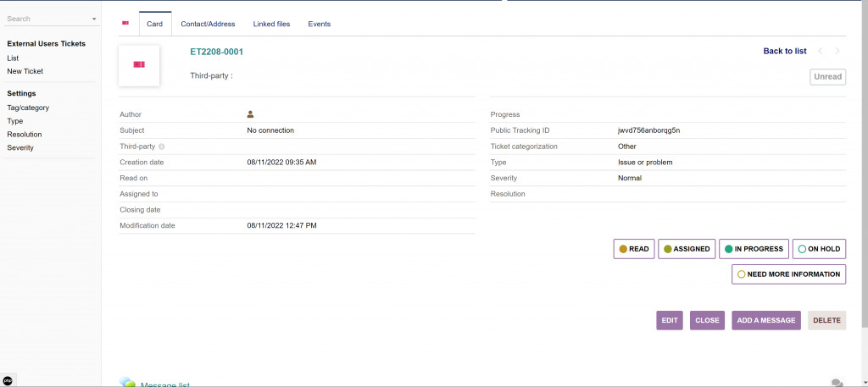
Task: Open the Type settings
Action: [15, 121]
